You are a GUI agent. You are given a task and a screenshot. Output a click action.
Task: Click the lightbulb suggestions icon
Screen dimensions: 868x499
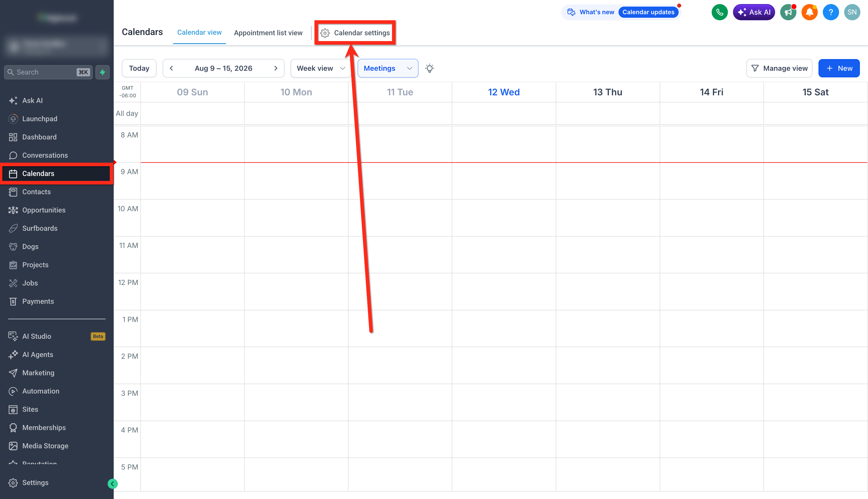coord(429,68)
